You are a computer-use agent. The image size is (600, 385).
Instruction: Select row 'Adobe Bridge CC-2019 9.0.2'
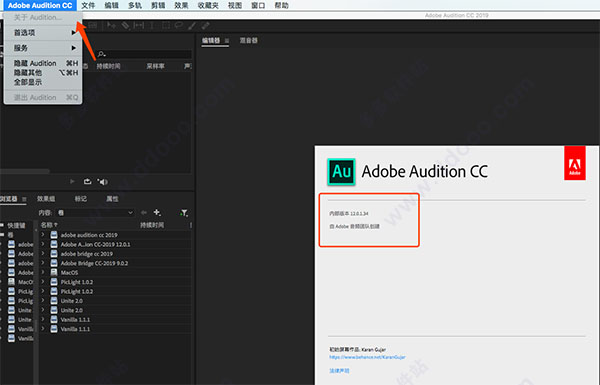pos(116,263)
